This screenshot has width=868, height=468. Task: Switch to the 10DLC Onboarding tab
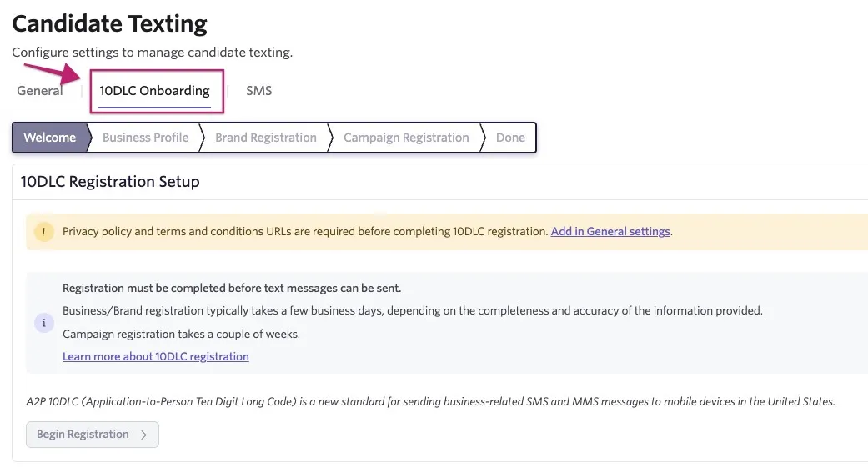154,91
